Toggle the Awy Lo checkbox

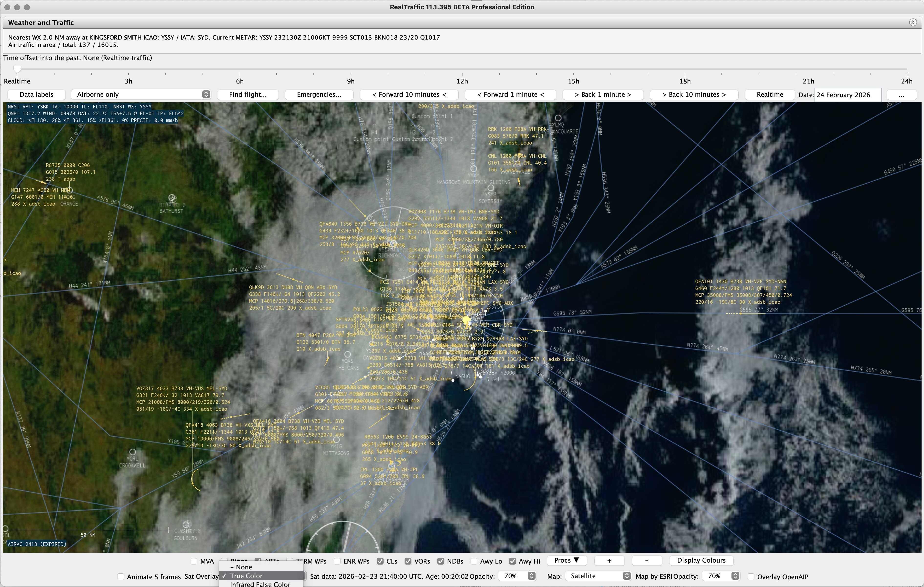[x=474, y=561]
